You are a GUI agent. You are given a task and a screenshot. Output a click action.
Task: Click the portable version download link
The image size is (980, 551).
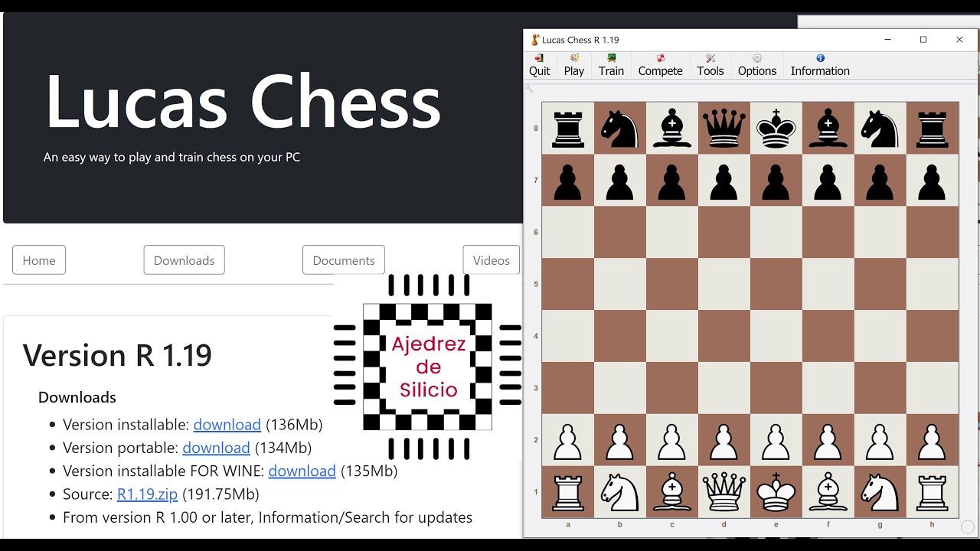click(x=217, y=448)
